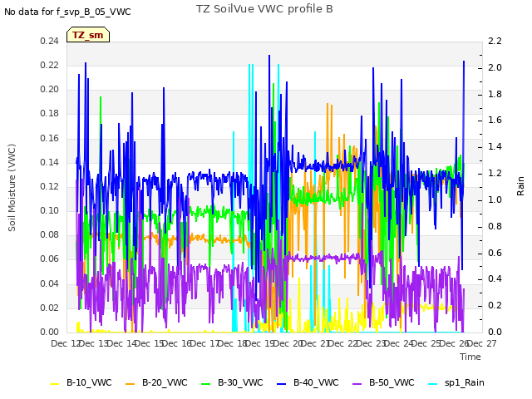The height and width of the screenshot is (399, 532).
Task: Click the 0.04 left axis tick label
Action: (50, 283)
